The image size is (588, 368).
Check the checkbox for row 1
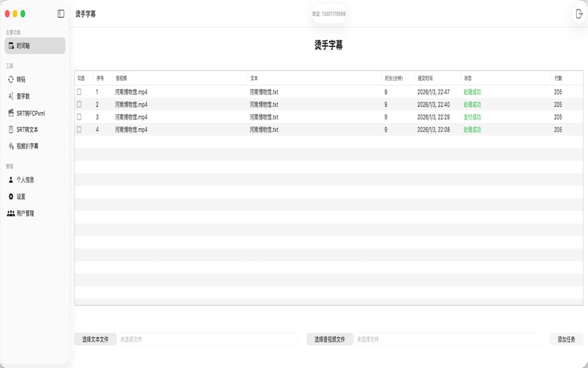79,91
